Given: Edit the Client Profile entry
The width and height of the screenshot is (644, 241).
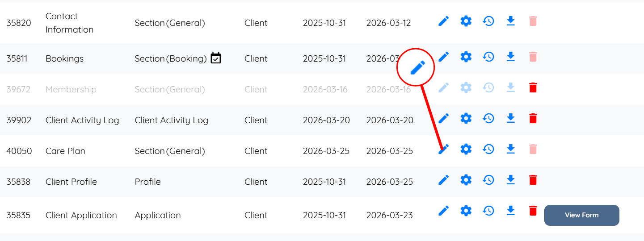Looking at the screenshot, I should [x=443, y=180].
